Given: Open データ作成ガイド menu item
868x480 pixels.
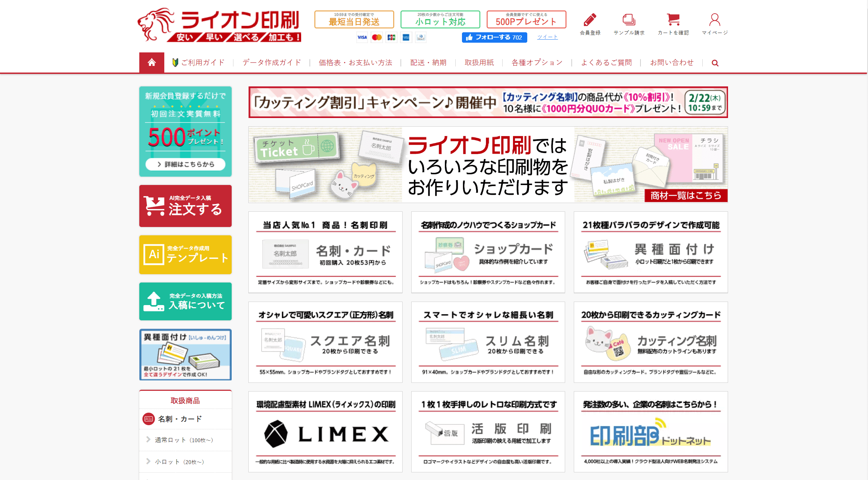Looking at the screenshot, I should click(272, 63).
